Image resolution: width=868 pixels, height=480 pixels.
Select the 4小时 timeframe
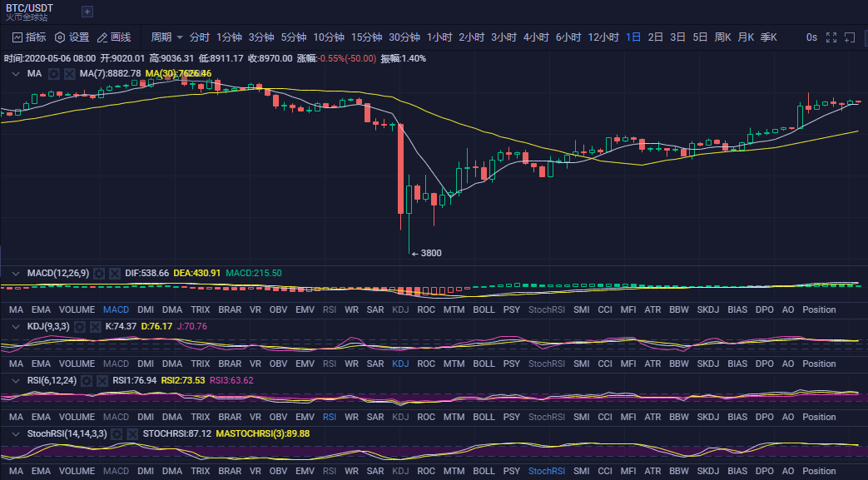[x=536, y=37]
